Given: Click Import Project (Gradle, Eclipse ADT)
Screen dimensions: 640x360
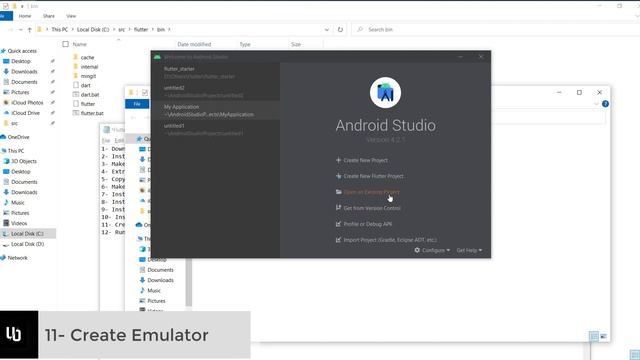Looking at the screenshot, I should point(386,240).
